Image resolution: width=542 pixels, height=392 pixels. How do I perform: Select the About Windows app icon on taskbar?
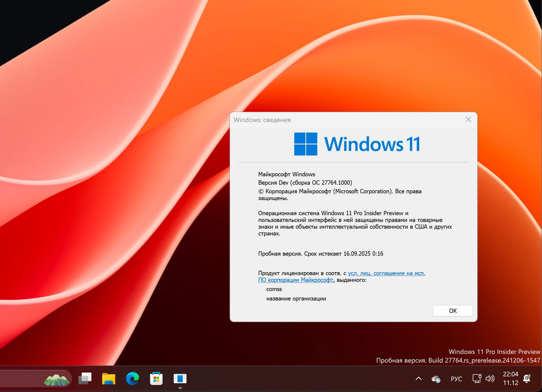[180, 379]
